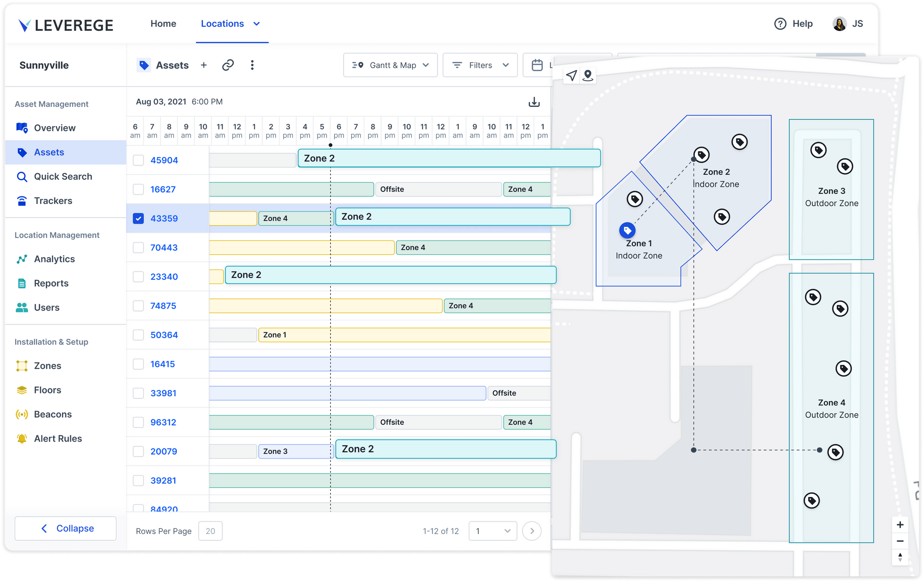Go to the Home tab
This screenshot has height=582, width=924.
click(163, 24)
